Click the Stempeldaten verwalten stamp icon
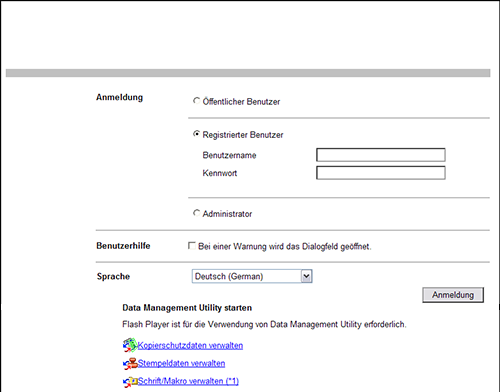This screenshot has width=500, height=392. point(130,363)
